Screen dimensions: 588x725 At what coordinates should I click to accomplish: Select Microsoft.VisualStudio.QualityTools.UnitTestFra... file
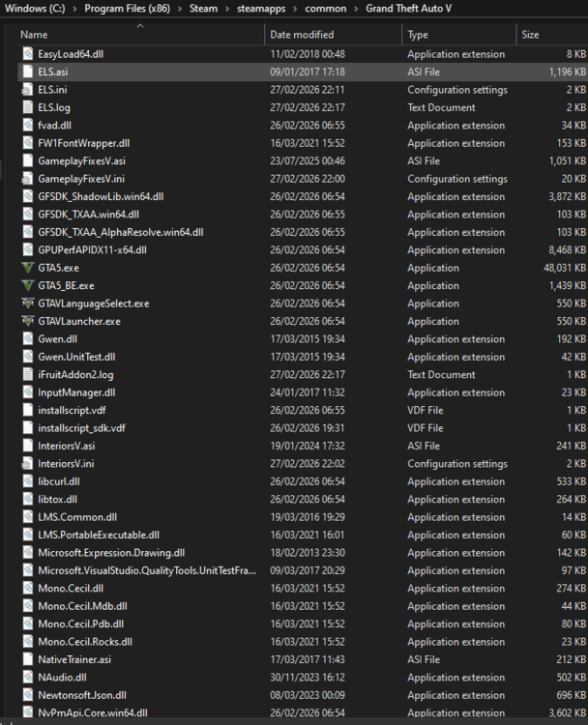tap(147, 570)
